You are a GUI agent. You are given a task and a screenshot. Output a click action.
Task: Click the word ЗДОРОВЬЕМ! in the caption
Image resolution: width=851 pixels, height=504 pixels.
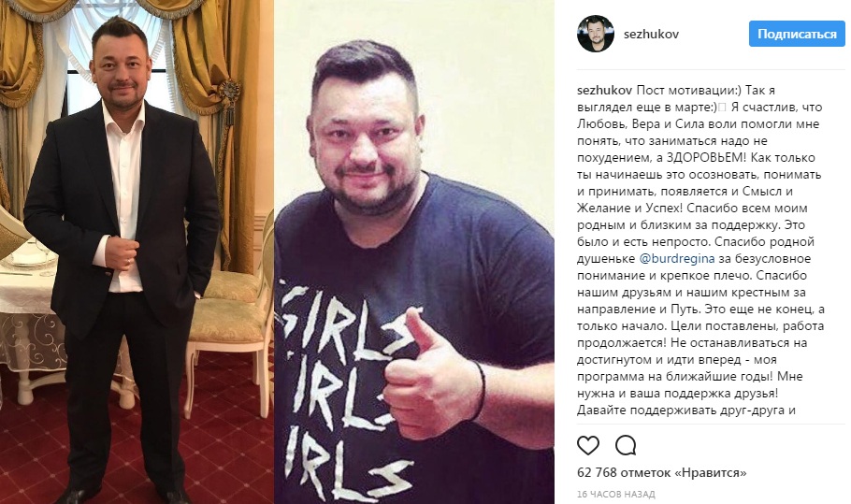tap(699, 158)
